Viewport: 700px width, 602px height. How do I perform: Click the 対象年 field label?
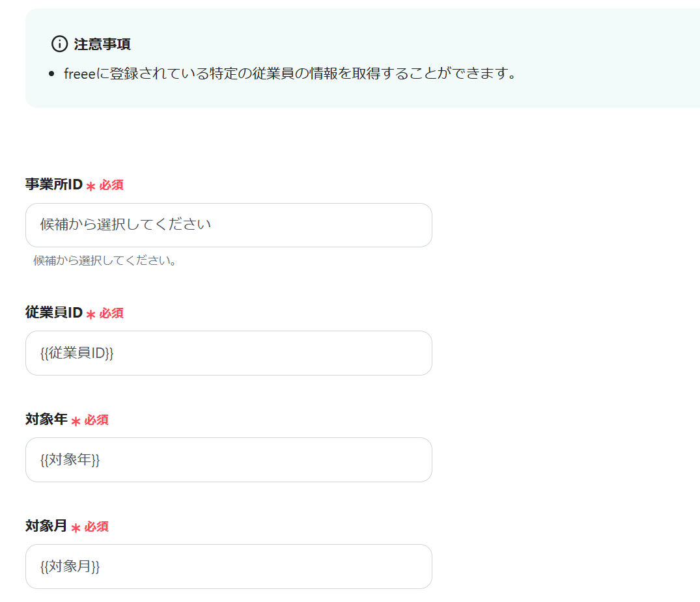[46, 420]
